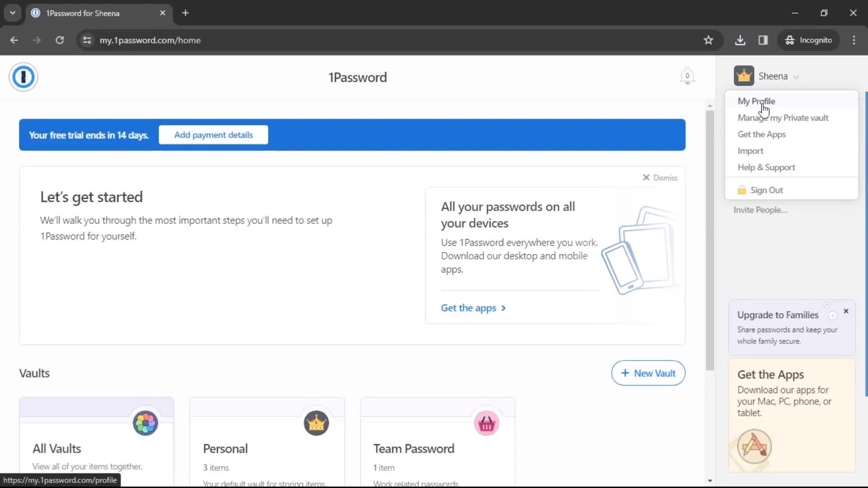Dismiss the getting started panel
The height and width of the screenshot is (488, 868).
(x=659, y=178)
